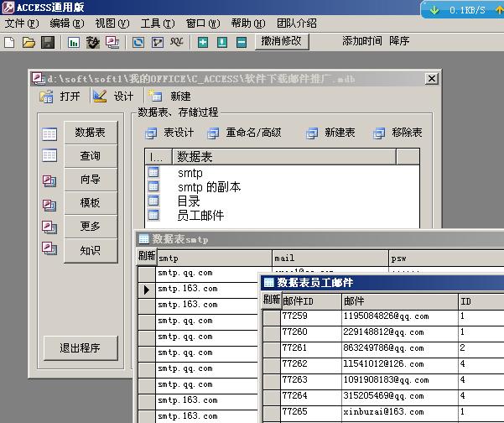Click the 重命名/高级 rename icon
Screen dimensions: 504x423
pos(213,133)
